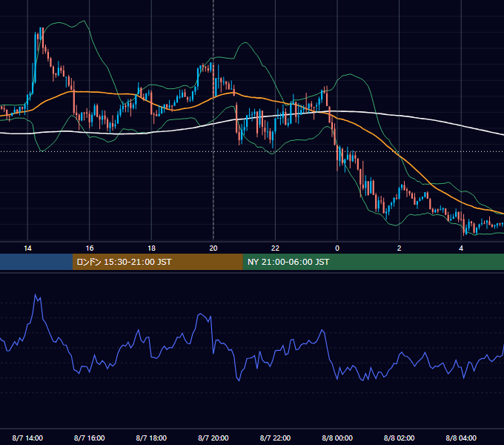The image size is (504, 445).
Task: Click the NY 21:00-06:00 JST session band
Action: pos(373,262)
